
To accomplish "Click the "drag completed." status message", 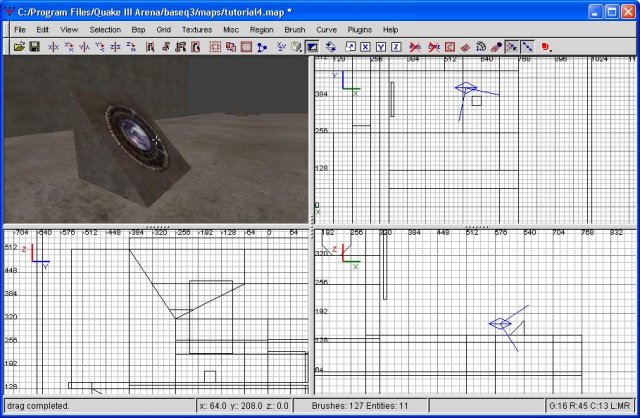I will pos(38,406).
